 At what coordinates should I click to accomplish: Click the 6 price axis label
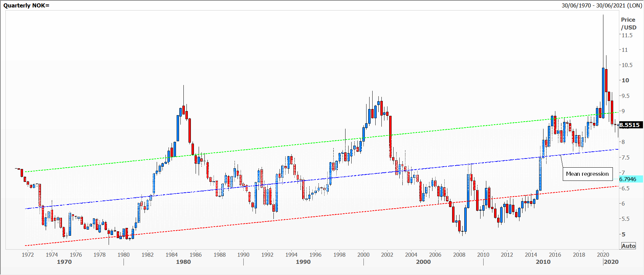tap(623, 204)
